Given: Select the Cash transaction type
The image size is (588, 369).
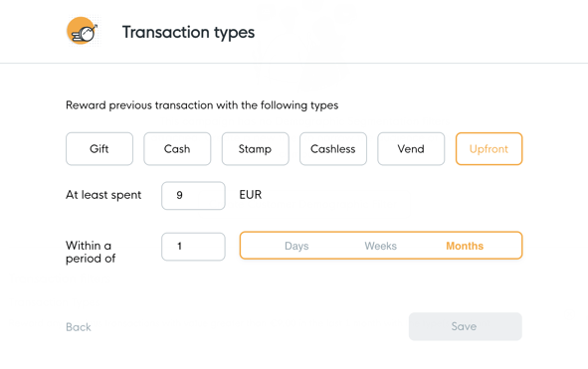Looking at the screenshot, I should [x=177, y=149].
